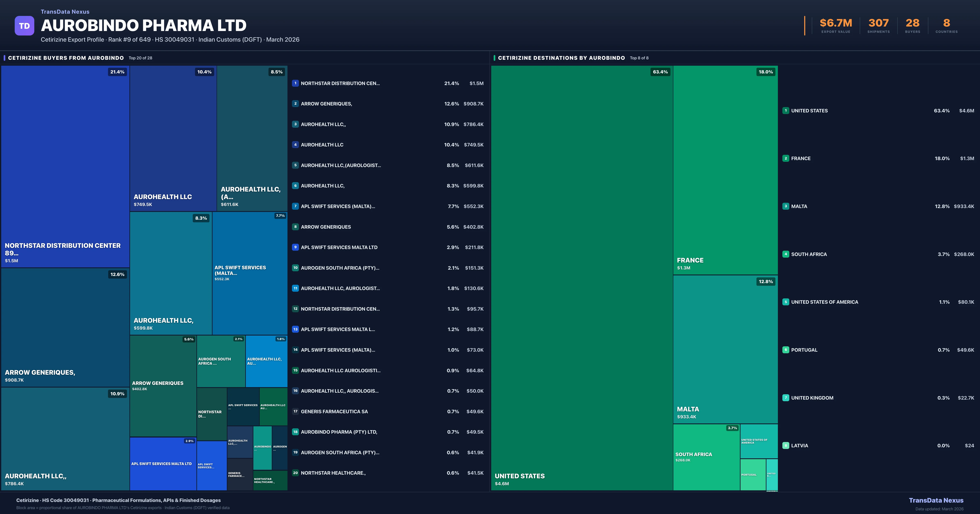The height and width of the screenshot is (514, 980).
Task: Select the orange export value stat $6.7M
Action: 835,23
